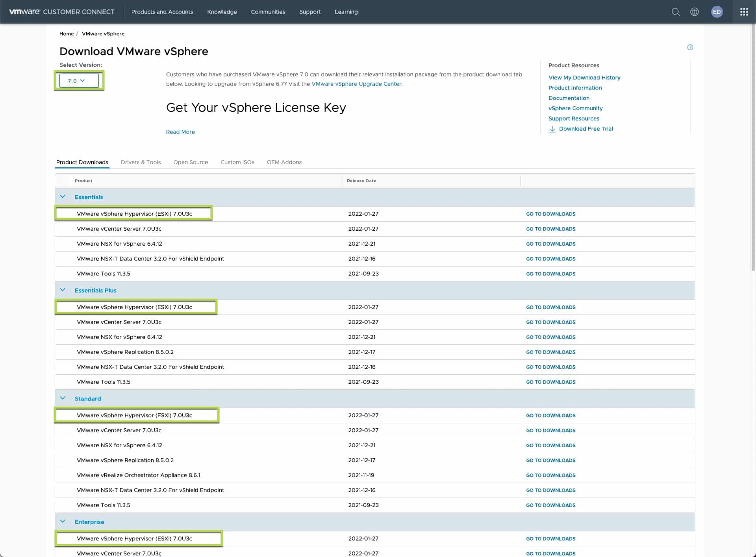Viewport: 756px width, 557px height.
Task: Open the 7.0 version dropdown
Action: pyautogui.click(x=79, y=81)
